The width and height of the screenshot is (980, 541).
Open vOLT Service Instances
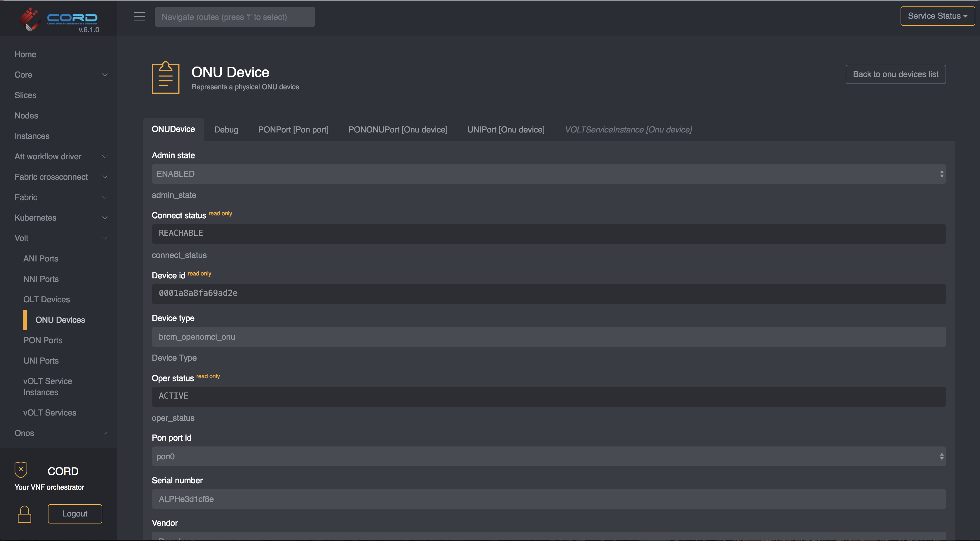(48, 387)
